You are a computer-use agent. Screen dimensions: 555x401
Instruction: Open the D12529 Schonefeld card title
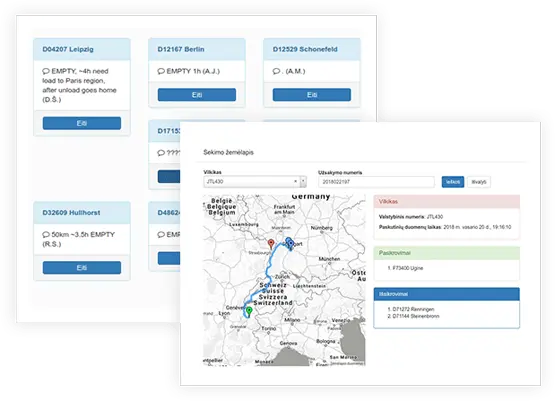(305, 49)
